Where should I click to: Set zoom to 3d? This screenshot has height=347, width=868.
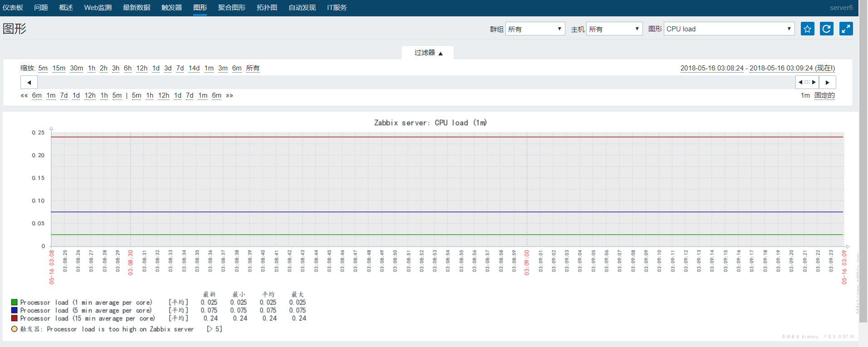click(x=168, y=68)
